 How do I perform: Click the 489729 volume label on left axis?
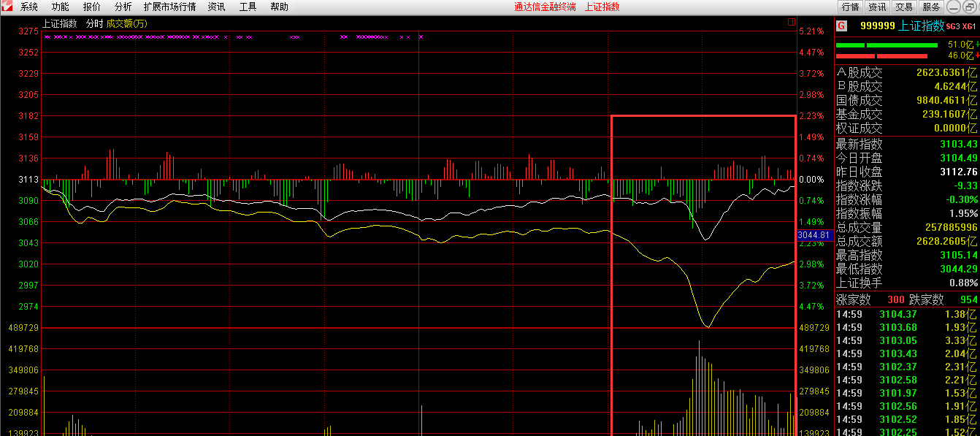coord(24,328)
